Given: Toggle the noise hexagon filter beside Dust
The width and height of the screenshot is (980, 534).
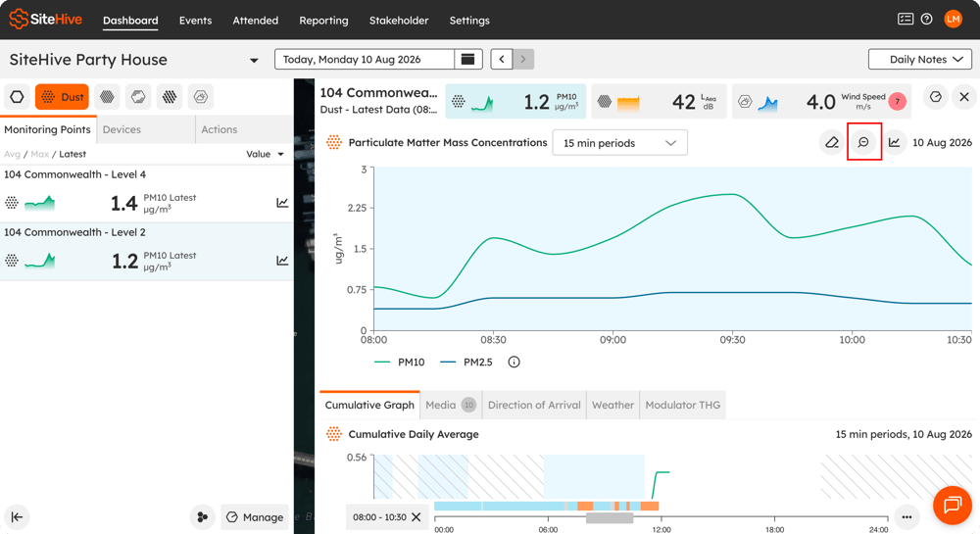Looking at the screenshot, I should click(x=108, y=97).
